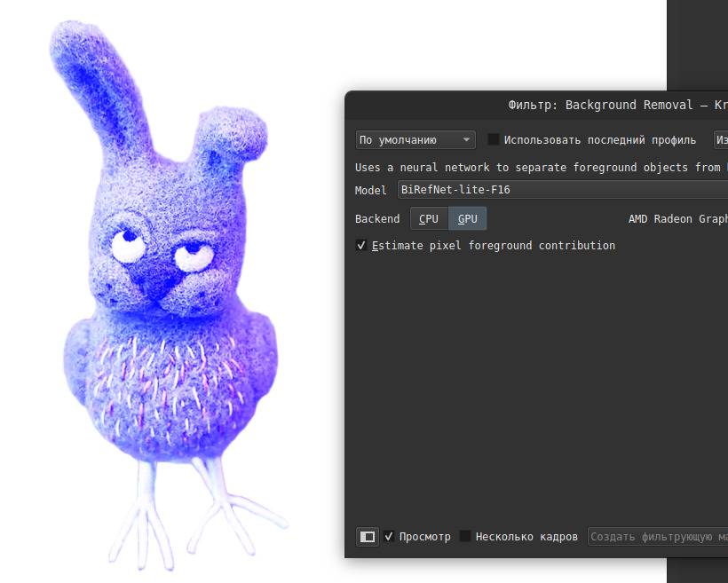Select the GPU backend button

click(x=468, y=218)
